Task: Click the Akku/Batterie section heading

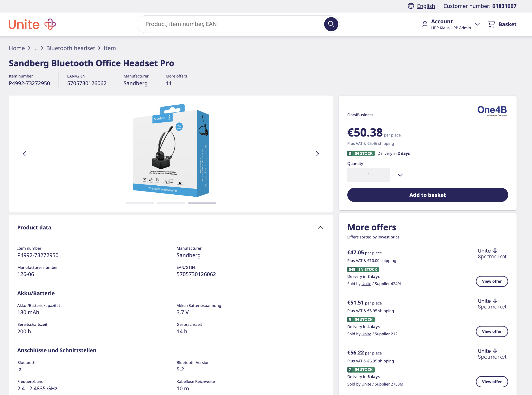Action: 36,293
